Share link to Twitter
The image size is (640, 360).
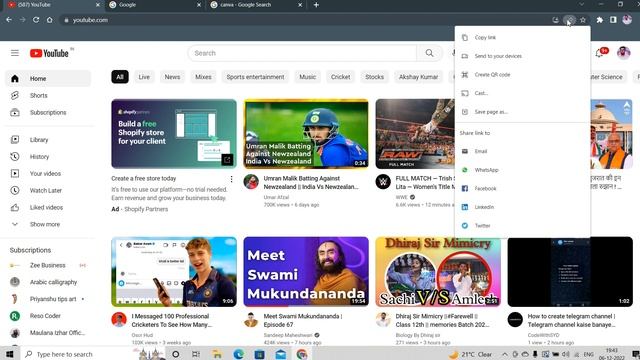522,226
